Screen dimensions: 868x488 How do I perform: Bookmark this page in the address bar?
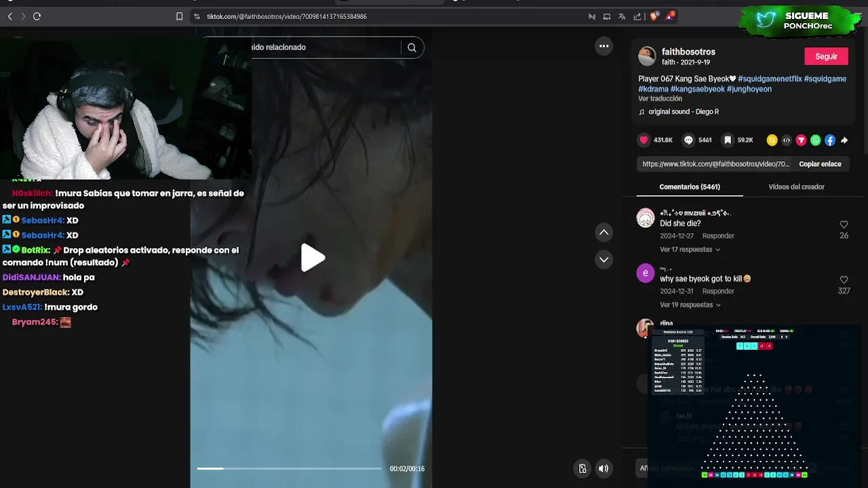[179, 16]
